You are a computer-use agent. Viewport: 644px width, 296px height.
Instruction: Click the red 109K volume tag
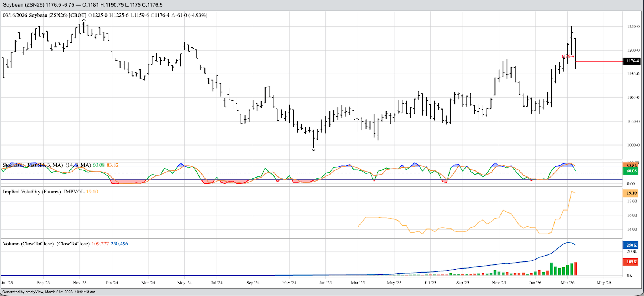[631, 262]
